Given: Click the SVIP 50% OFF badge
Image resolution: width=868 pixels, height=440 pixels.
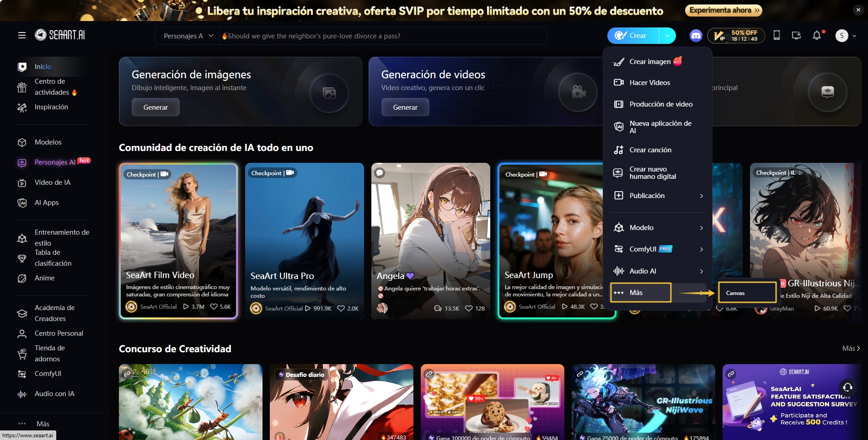Looking at the screenshot, I should [x=736, y=36].
